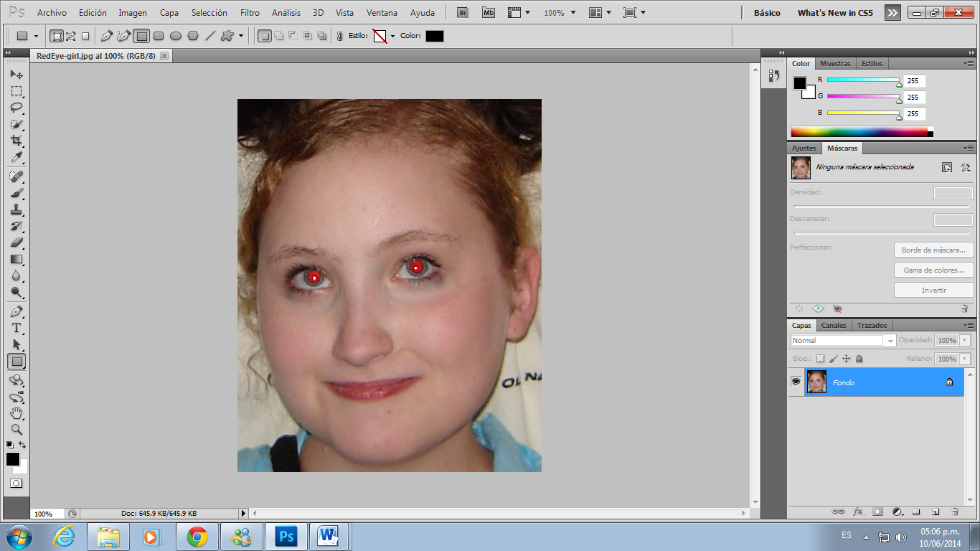Select the Spot Healing Brush tool
Image resolution: width=980 pixels, height=551 pixels.
17,176
